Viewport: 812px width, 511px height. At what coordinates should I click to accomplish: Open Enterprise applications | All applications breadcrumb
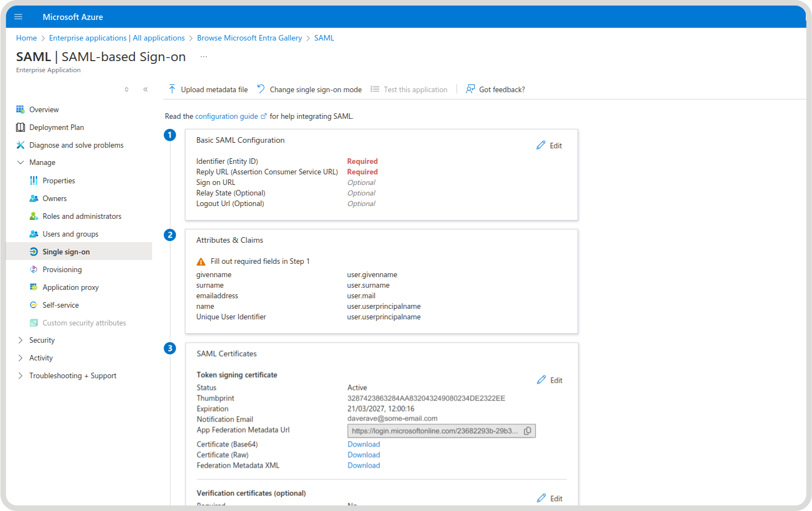pos(117,38)
